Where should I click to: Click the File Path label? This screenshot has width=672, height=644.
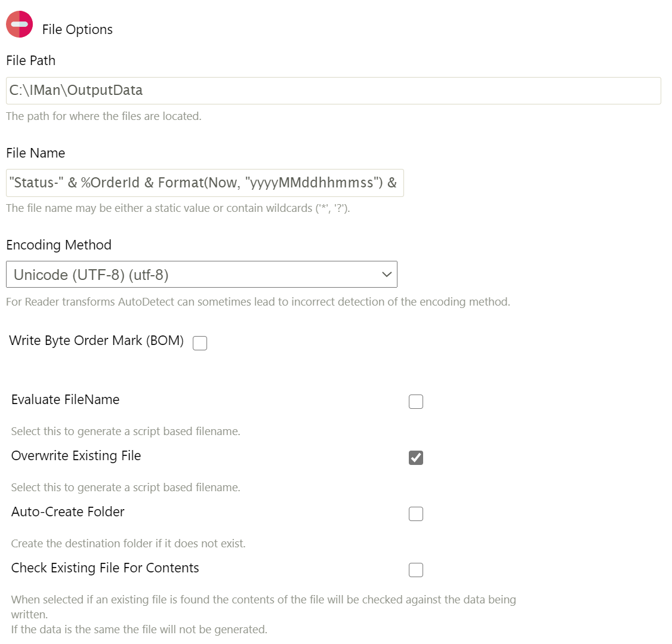[x=31, y=61]
